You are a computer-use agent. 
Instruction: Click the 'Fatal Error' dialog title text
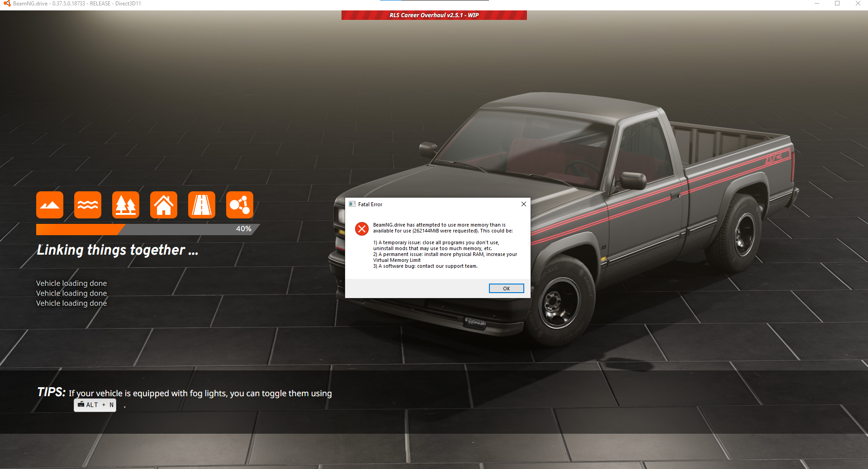(x=370, y=204)
